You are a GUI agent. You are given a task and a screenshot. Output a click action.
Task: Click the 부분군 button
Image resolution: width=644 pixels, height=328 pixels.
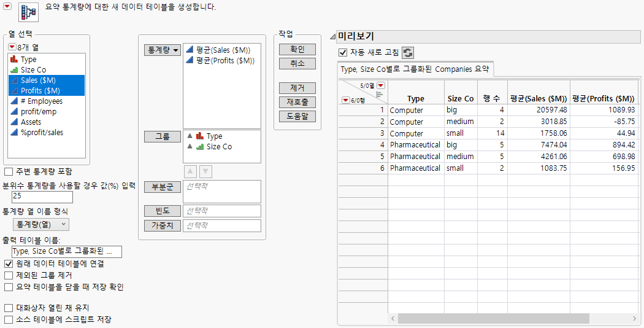point(163,187)
